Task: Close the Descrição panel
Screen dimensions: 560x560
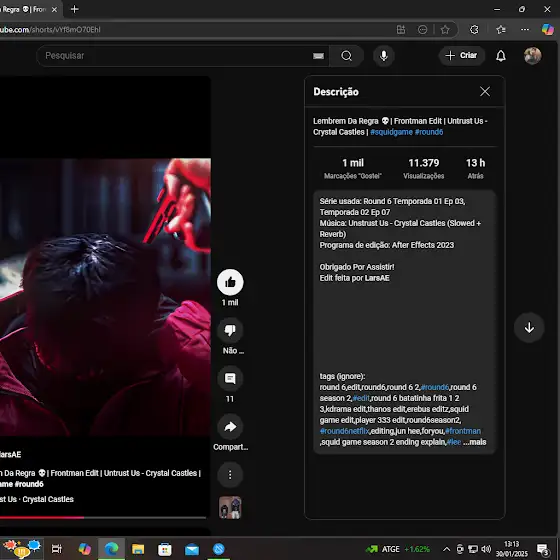Action: point(485,91)
